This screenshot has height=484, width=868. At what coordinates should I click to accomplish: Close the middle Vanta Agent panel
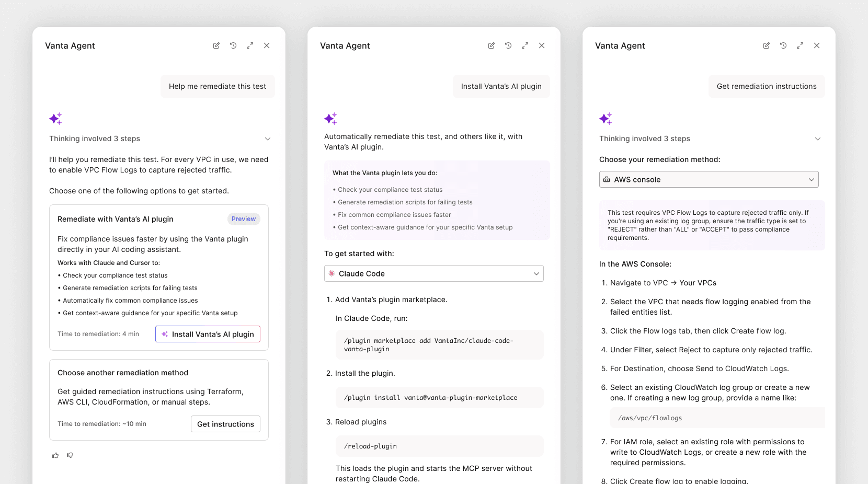point(542,45)
